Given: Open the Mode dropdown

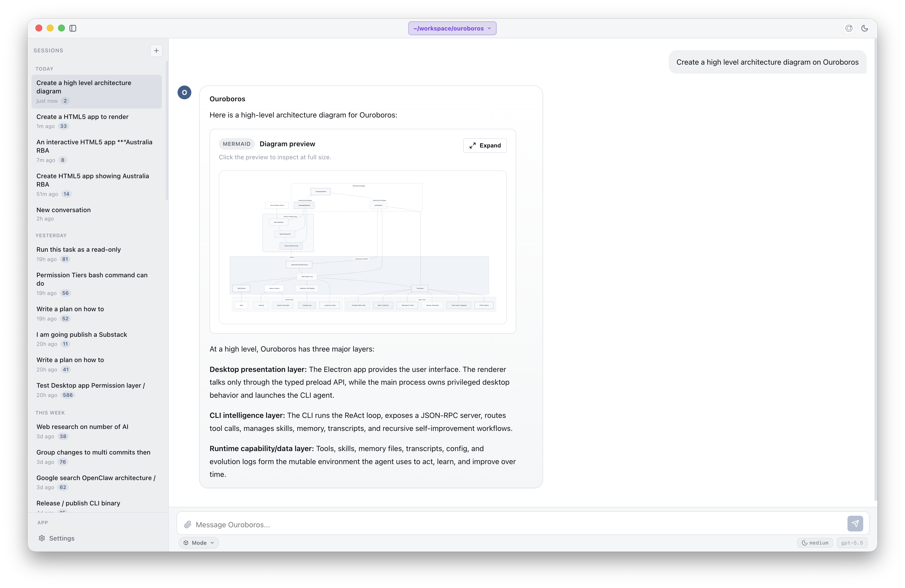Looking at the screenshot, I should [x=199, y=543].
